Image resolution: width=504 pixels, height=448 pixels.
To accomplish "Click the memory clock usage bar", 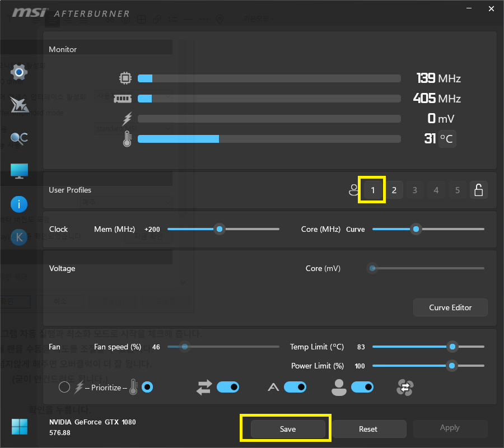I will pyautogui.click(x=269, y=99).
